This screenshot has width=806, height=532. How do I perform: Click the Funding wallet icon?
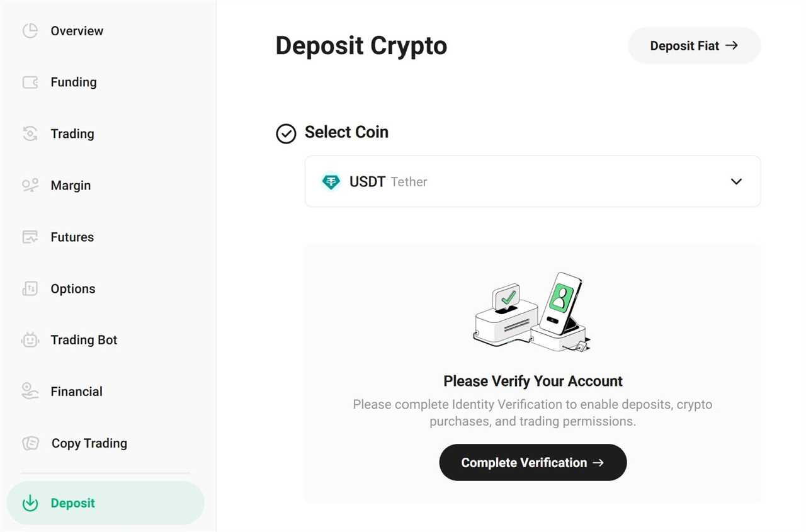(x=30, y=82)
